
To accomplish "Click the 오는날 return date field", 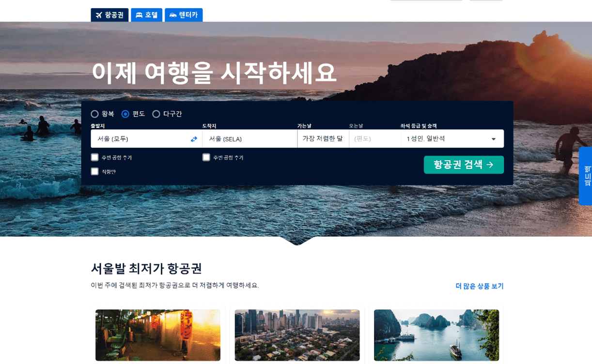I will 375,138.
